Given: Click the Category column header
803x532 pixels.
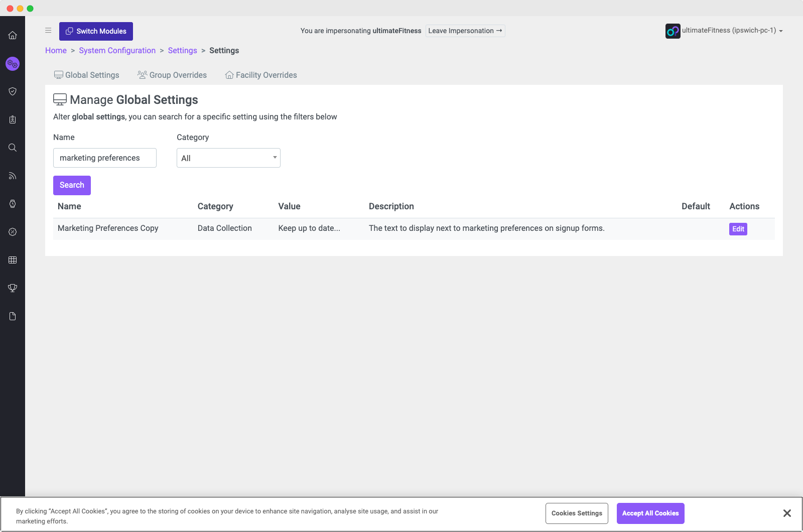Looking at the screenshot, I should point(215,206).
